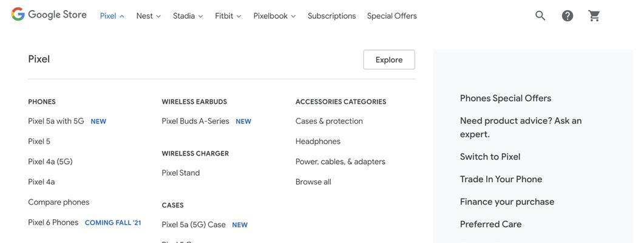Expand the Stadia dropdown menu

(x=188, y=16)
